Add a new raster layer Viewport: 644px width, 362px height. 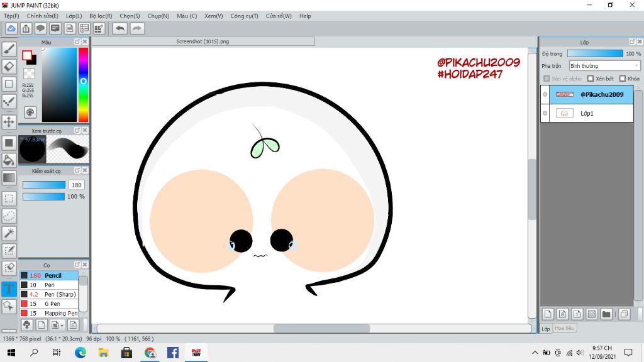point(548,314)
